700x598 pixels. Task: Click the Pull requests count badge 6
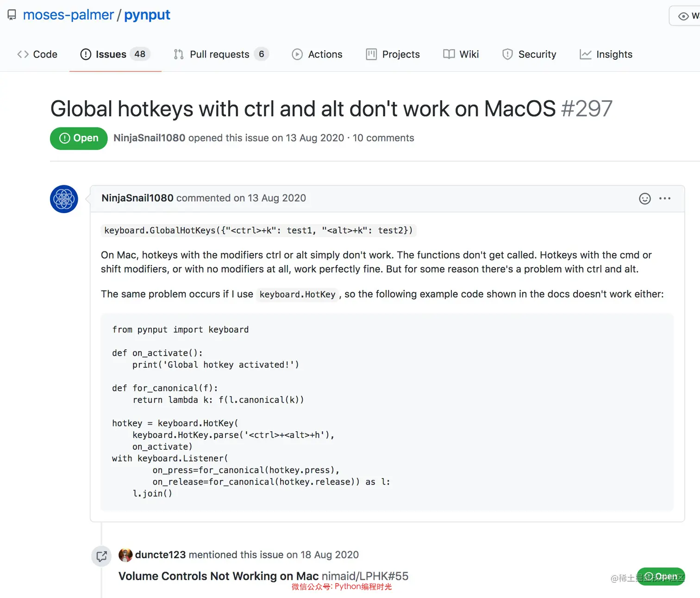(x=262, y=54)
